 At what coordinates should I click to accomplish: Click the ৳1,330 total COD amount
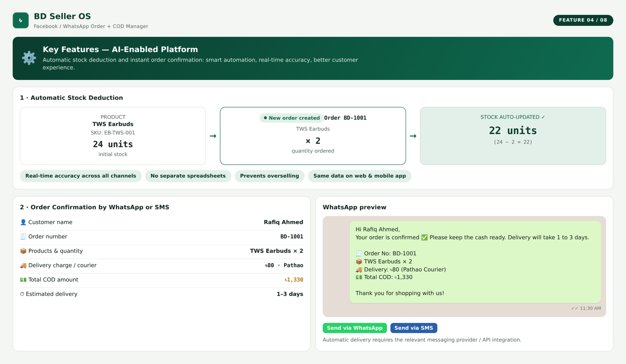point(294,280)
